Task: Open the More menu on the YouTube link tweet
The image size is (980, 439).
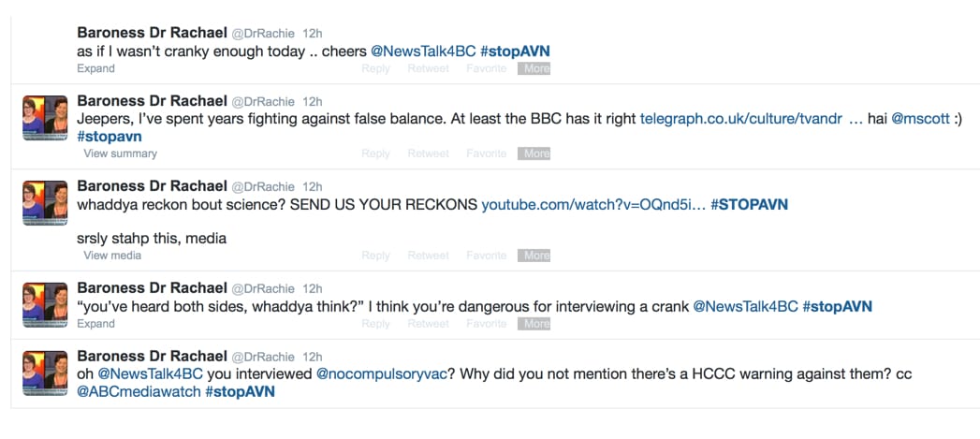Action: pyautogui.click(x=536, y=256)
